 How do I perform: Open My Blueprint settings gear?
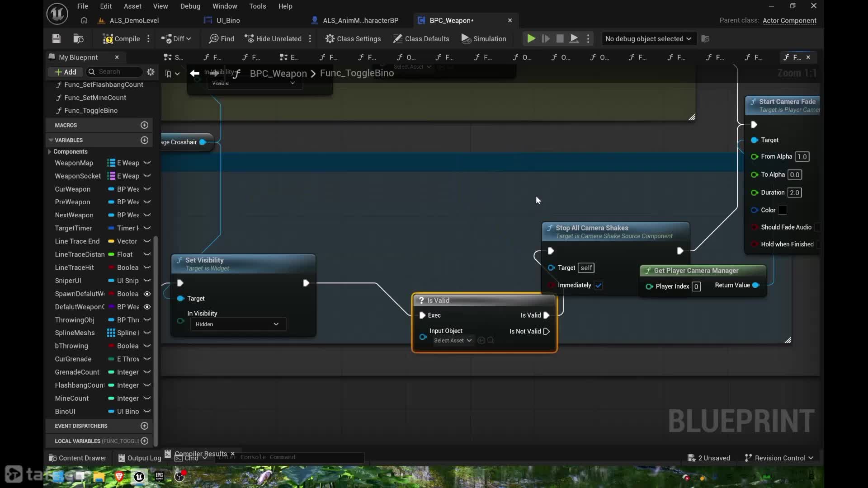coord(151,72)
